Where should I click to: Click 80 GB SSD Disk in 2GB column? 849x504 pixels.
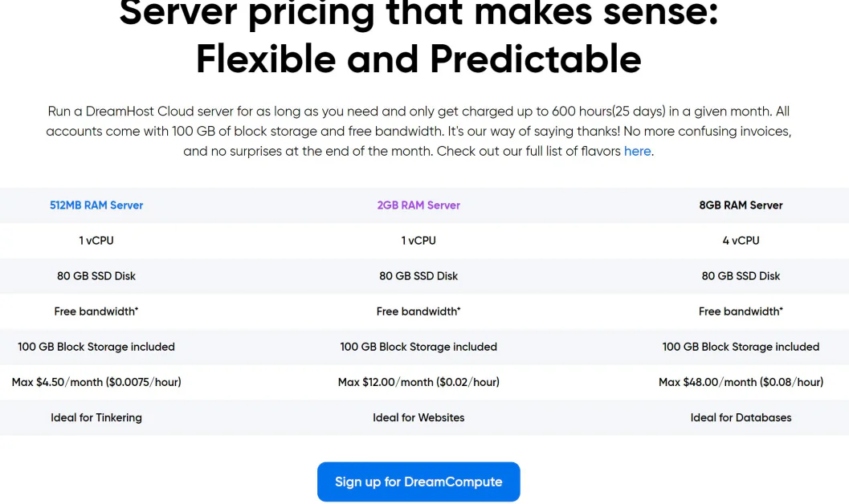(x=418, y=276)
